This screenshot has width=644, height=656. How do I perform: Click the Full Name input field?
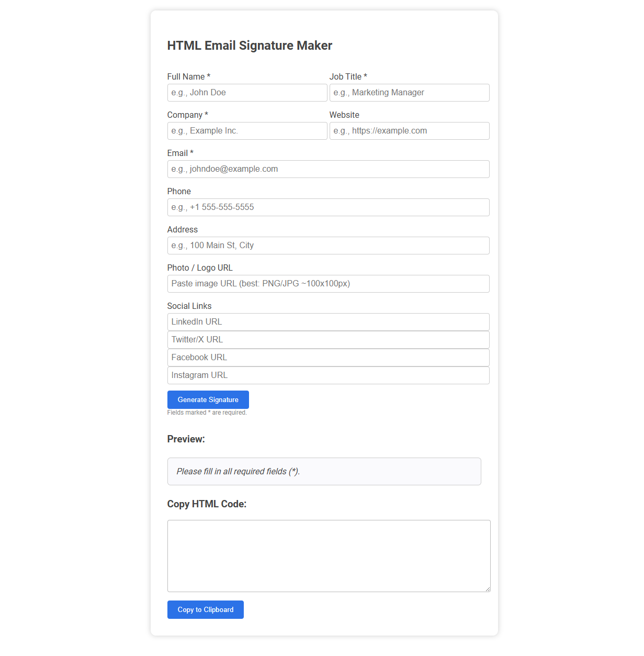coord(247,93)
